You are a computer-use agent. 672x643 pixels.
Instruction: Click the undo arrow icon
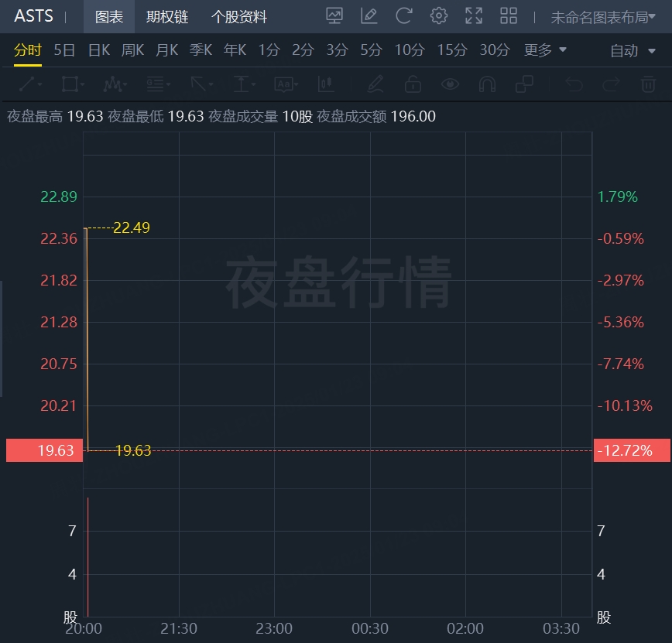coord(574,84)
